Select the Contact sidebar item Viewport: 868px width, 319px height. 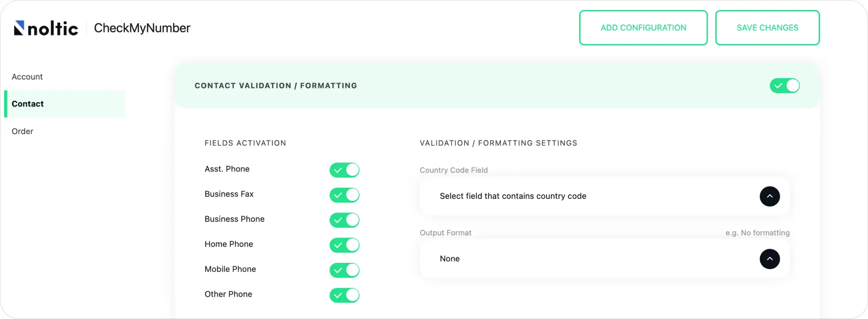click(65, 104)
